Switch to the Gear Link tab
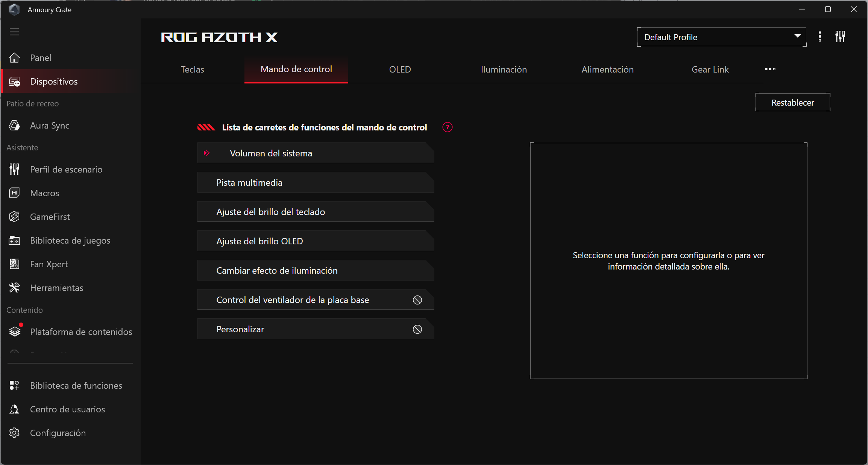The image size is (868, 465). 710,70
